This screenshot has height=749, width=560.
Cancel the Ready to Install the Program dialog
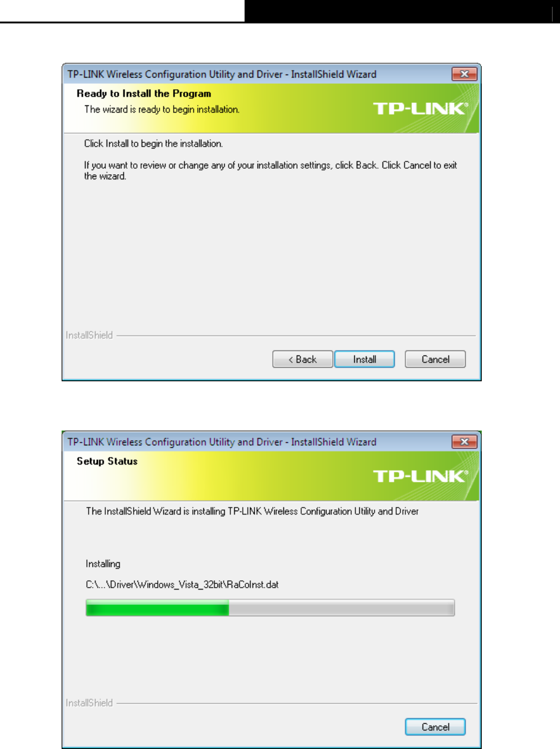[x=435, y=359]
